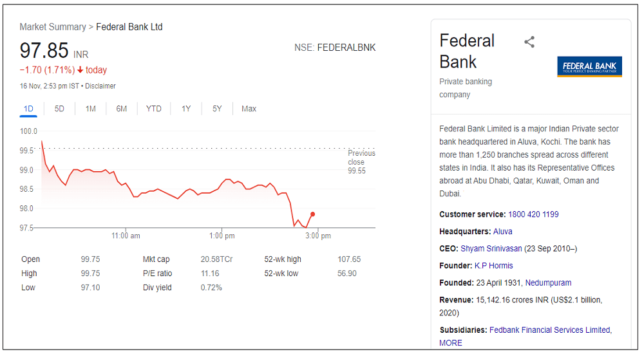Open the Disclaimer link
Screen dimensions: 644x354
100,86
